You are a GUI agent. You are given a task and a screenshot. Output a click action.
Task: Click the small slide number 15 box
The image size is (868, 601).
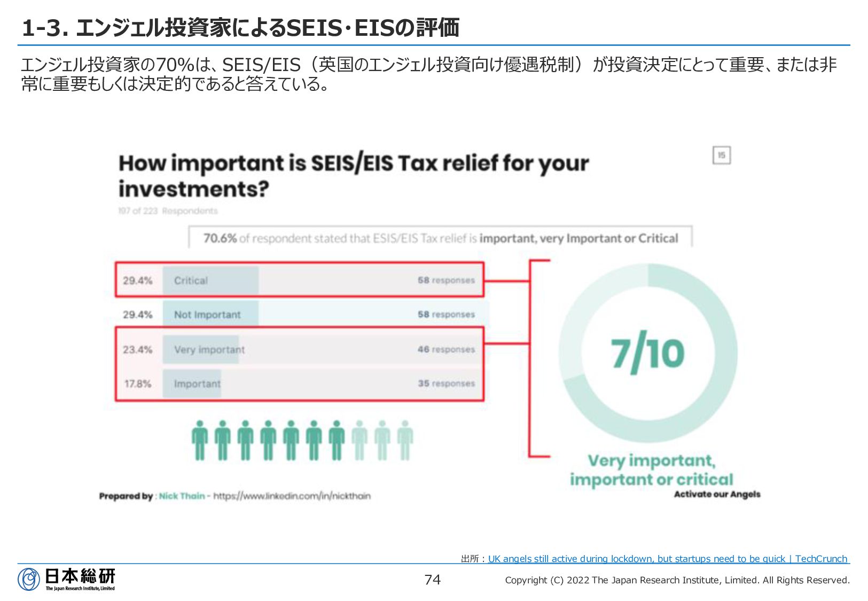[x=722, y=155]
